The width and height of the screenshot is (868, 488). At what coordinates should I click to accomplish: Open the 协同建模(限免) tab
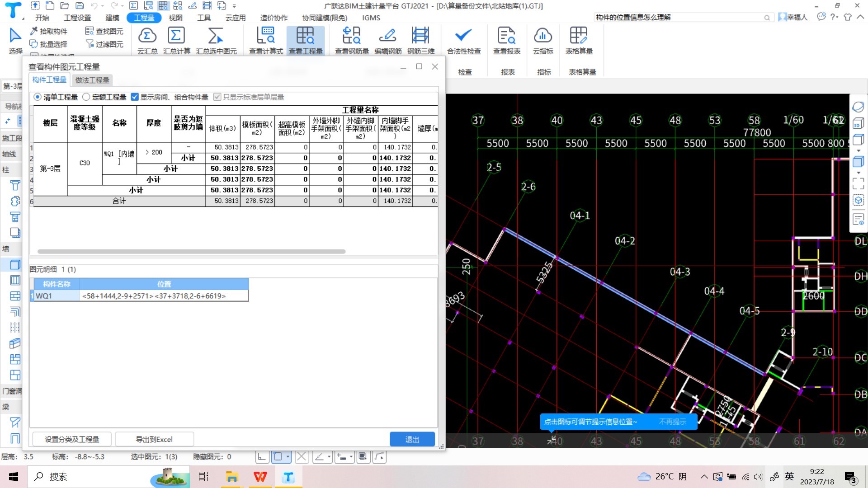325,18
